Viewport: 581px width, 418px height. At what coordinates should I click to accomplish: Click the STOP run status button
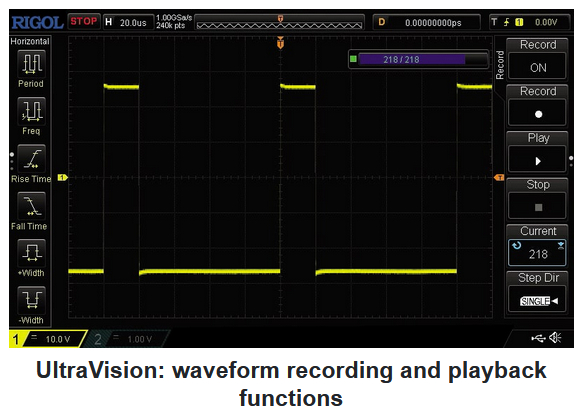(x=84, y=21)
